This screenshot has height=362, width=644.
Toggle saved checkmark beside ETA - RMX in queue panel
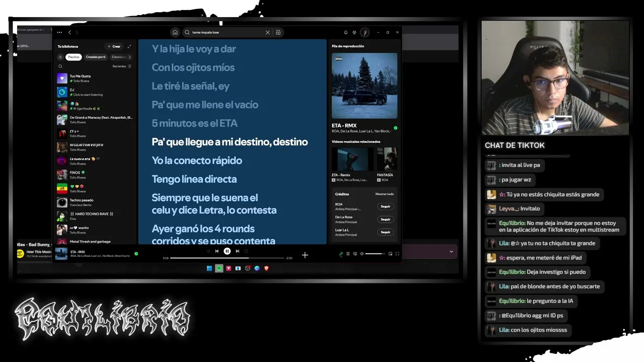395,128
